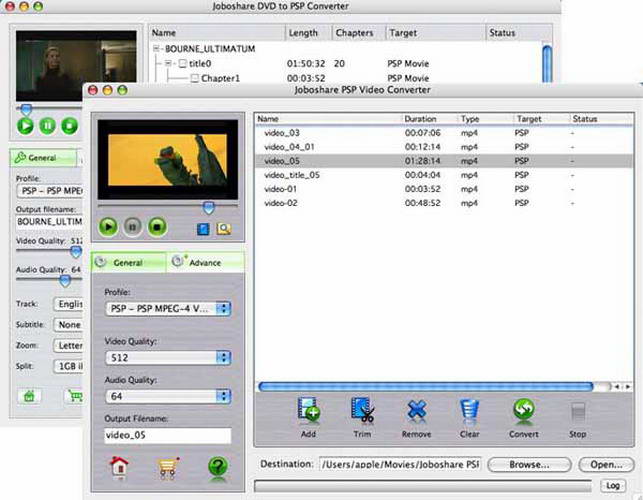Click the horizontal scrollbar under file list
643x500 pixels.
(426, 386)
